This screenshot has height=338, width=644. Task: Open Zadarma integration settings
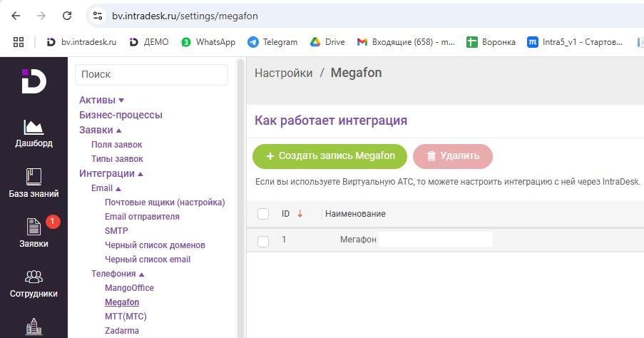121,331
